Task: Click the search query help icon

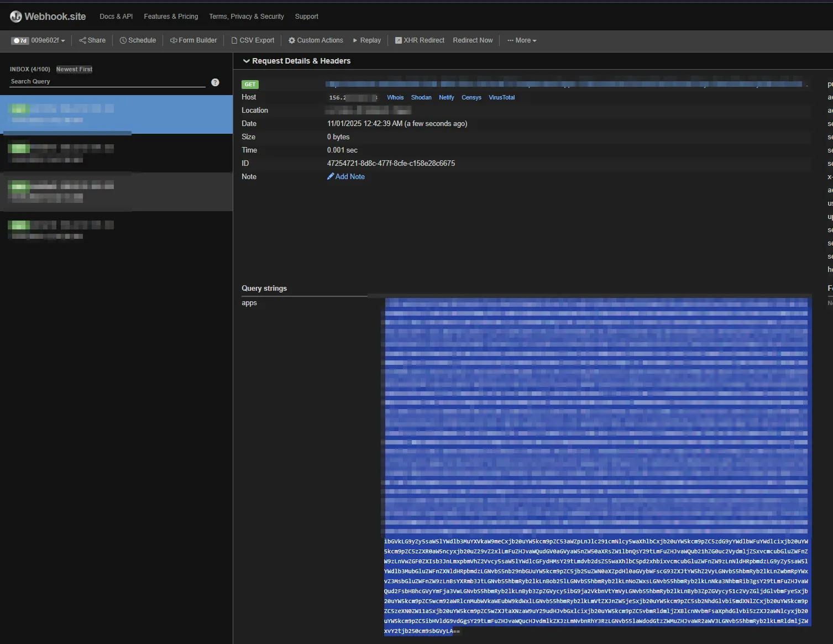Action: (x=216, y=82)
